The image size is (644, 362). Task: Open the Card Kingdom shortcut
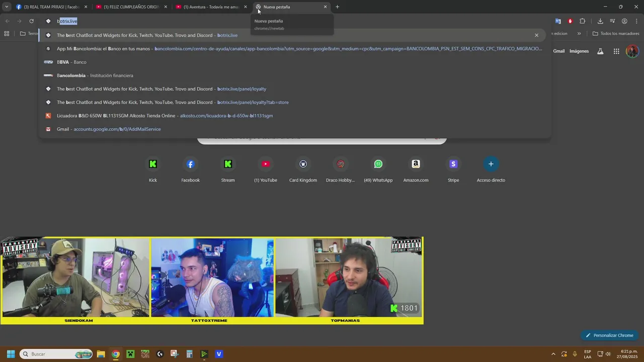(x=303, y=170)
